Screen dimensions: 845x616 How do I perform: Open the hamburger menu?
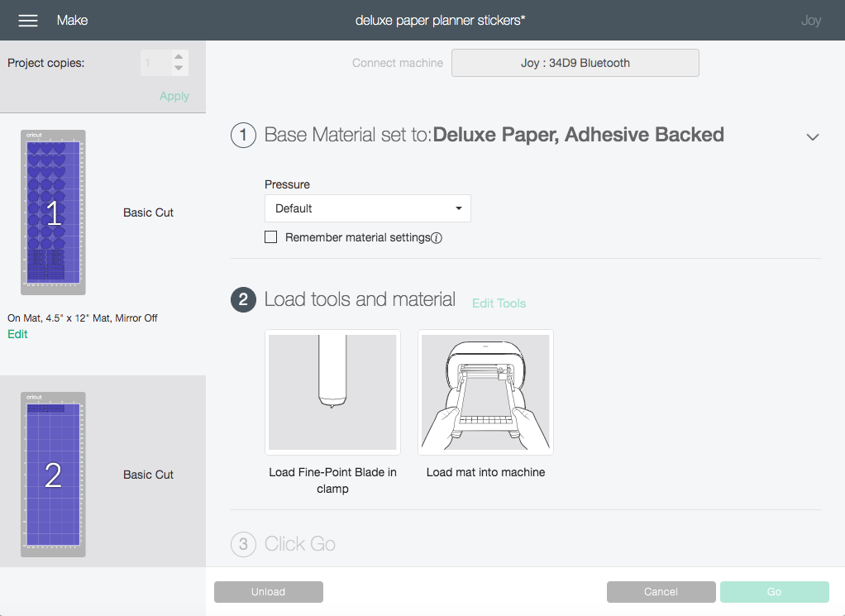(x=28, y=21)
